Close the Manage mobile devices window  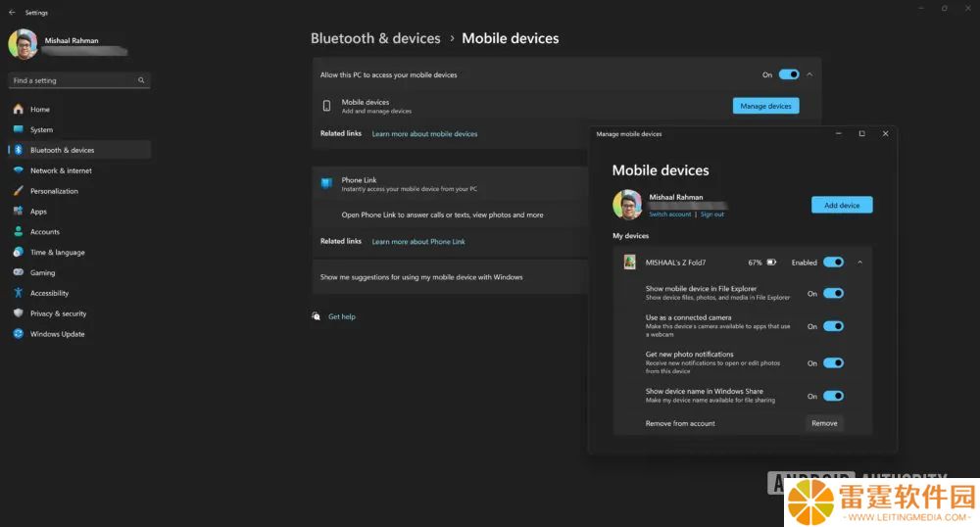pyautogui.click(x=885, y=133)
